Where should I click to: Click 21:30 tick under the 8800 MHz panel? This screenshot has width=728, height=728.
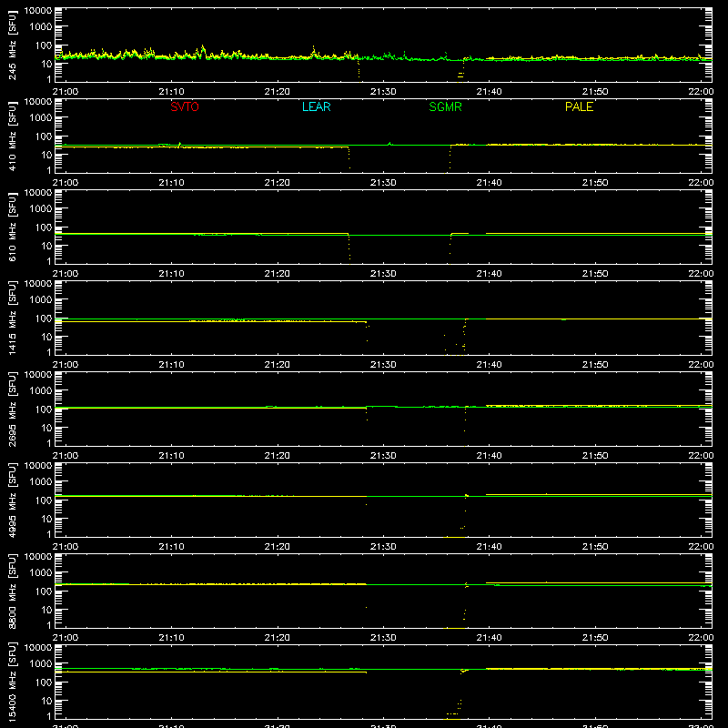point(383,638)
